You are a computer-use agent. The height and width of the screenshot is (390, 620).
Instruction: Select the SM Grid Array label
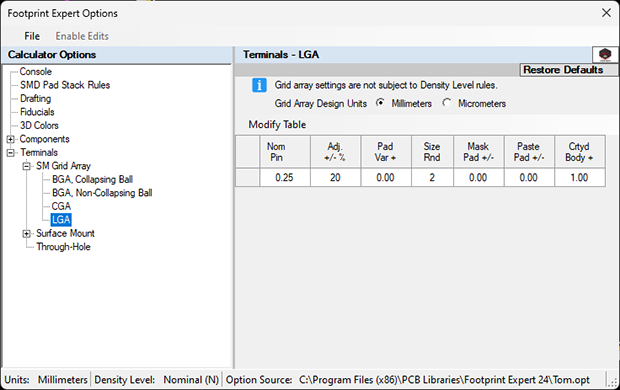point(63,166)
